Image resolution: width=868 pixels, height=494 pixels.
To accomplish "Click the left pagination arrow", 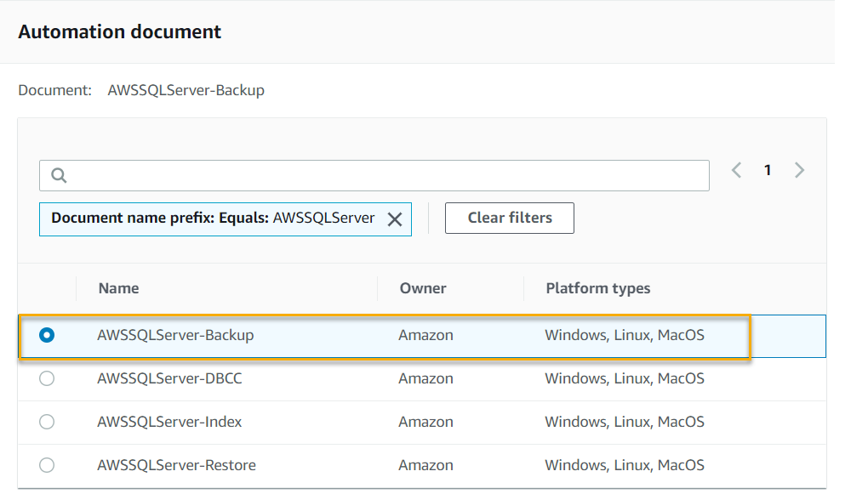I will point(735,170).
